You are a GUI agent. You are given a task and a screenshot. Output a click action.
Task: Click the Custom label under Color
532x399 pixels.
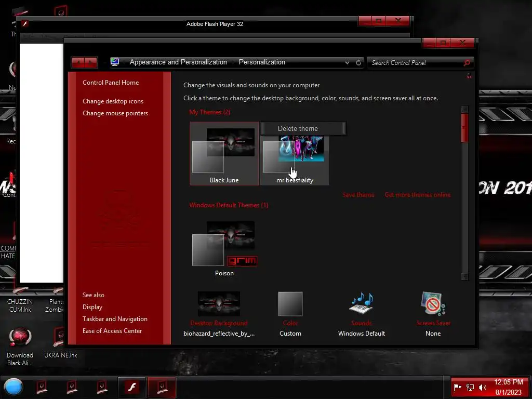click(x=290, y=334)
